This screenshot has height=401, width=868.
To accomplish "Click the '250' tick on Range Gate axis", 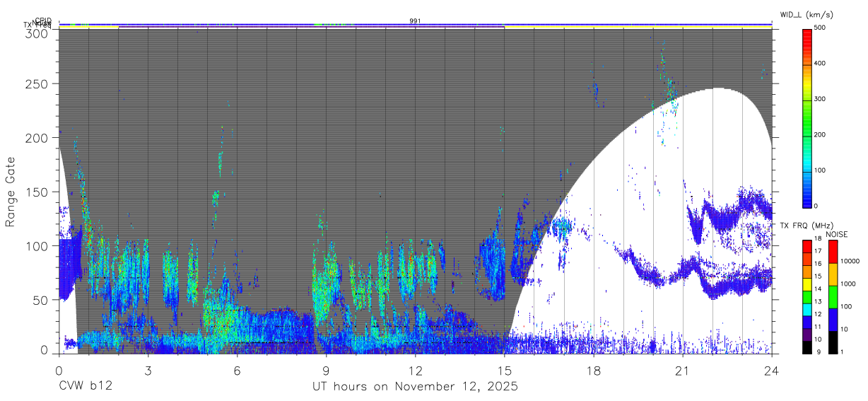I will 37,83.
